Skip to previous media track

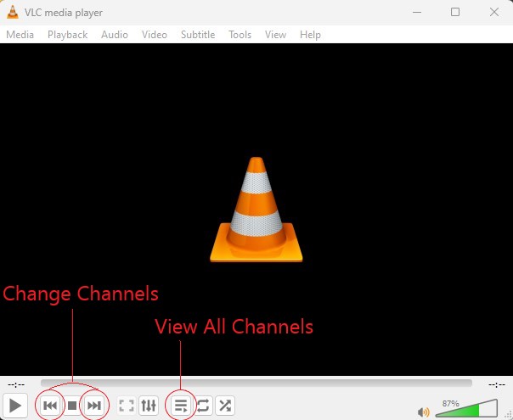pos(50,406)
